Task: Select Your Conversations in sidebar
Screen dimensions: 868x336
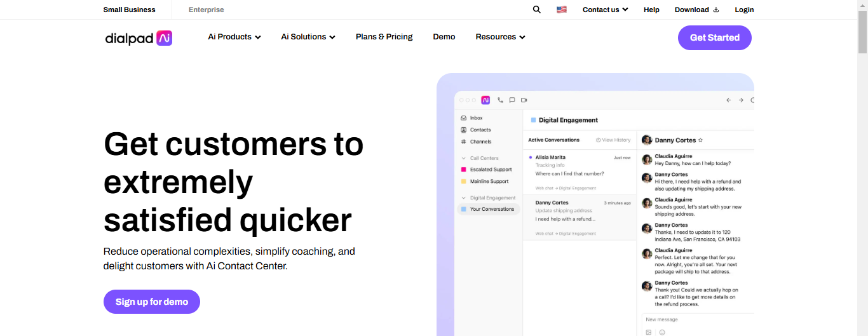Action: [x=488, y=209]
